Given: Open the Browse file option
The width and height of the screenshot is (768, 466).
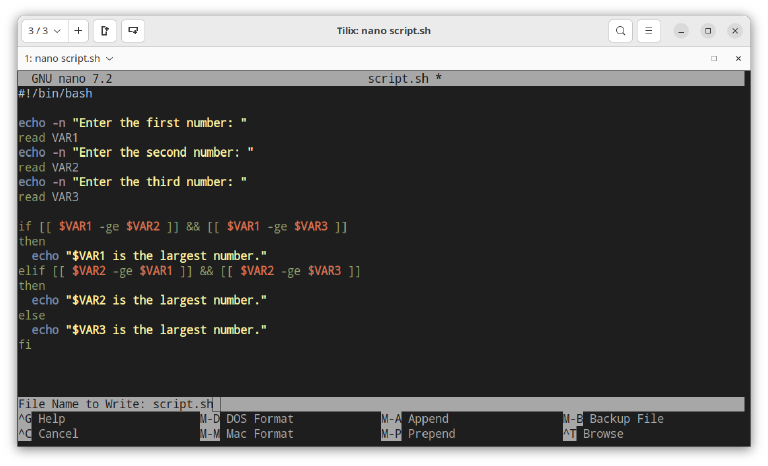Looking at the screenshot, I should click(602, 434).
